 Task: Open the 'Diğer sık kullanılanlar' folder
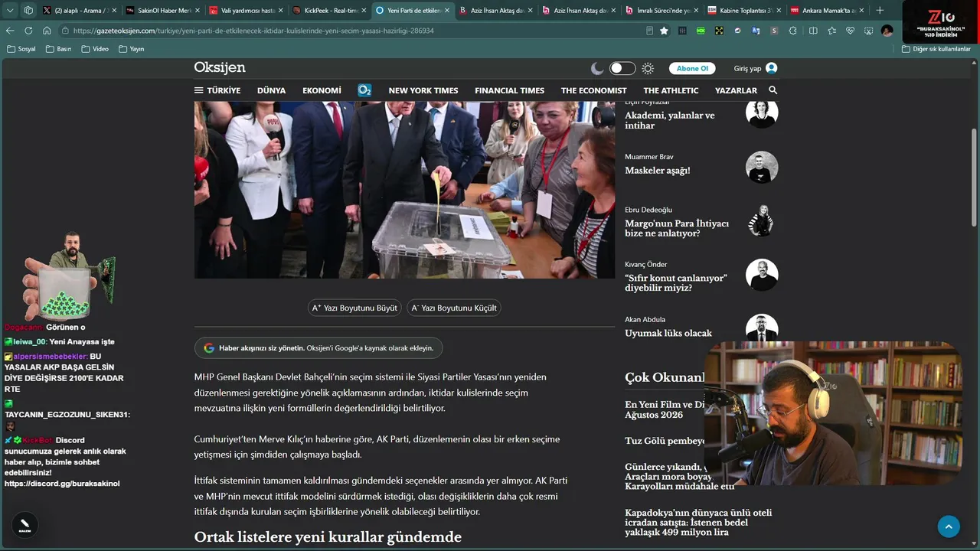(x=936, y=49)
